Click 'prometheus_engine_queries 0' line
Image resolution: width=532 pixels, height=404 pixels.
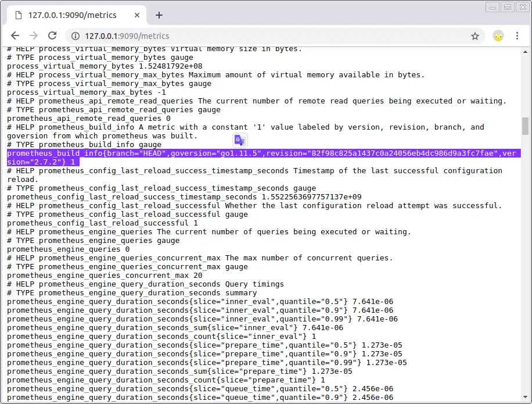pos(68,249)
